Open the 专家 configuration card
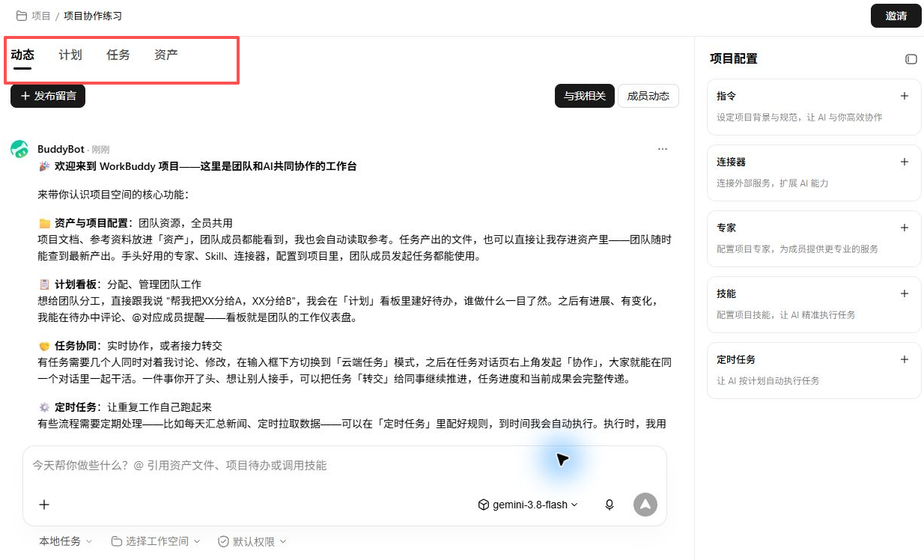 click(814, 238)
